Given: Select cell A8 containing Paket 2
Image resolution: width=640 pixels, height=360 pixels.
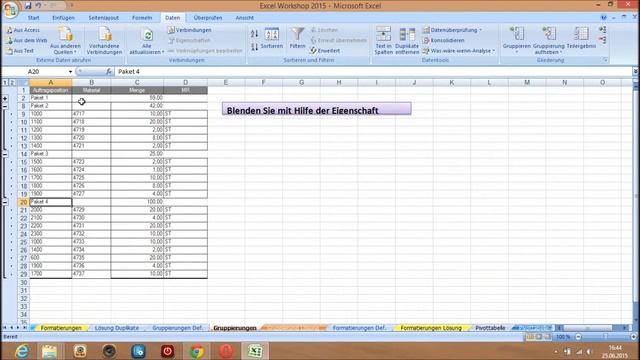Looking at the screenshot, I should click(x=51, y=106).
